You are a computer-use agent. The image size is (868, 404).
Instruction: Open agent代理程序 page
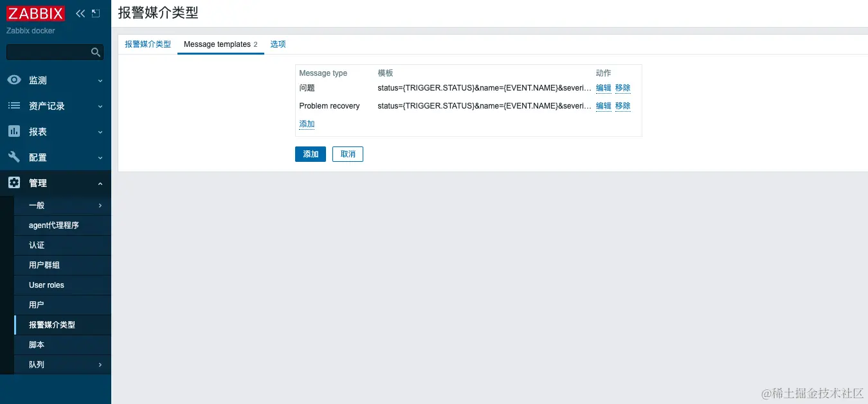pyautogui.click(x=62, y=225)
